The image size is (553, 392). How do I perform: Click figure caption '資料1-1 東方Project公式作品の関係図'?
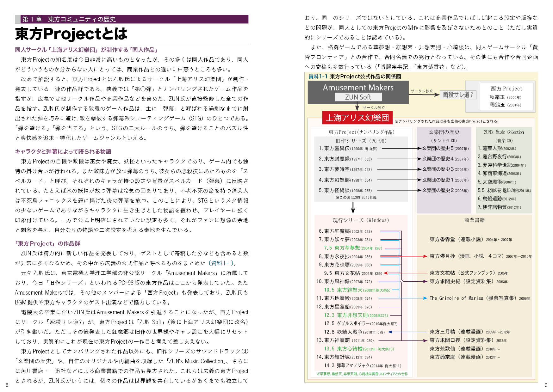355,77
